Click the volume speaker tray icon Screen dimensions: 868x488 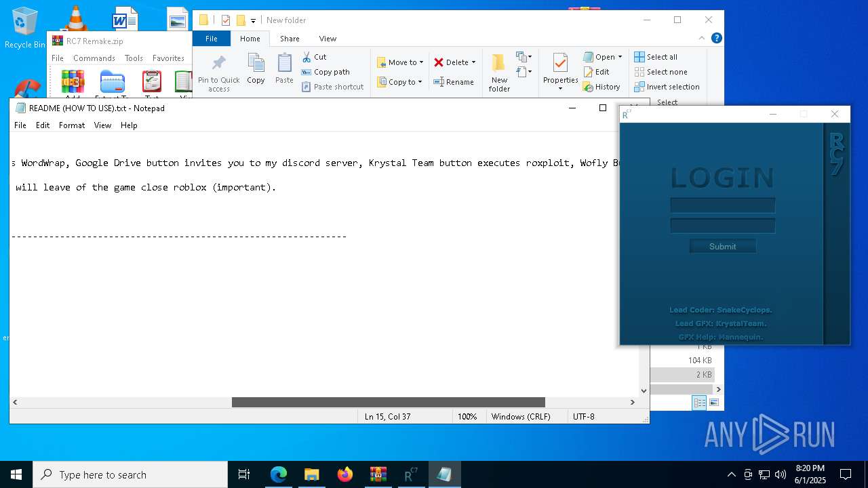[x=780, y=474]
